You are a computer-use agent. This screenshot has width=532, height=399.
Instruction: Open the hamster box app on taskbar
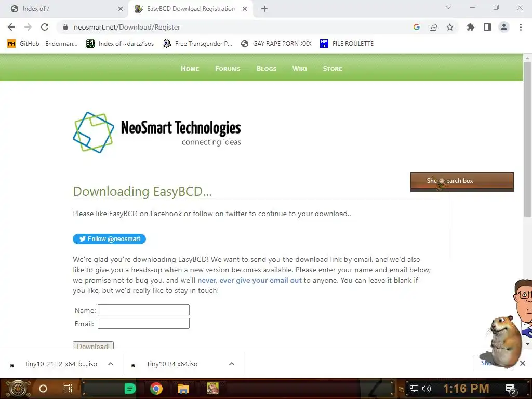(x=212, y=389)
